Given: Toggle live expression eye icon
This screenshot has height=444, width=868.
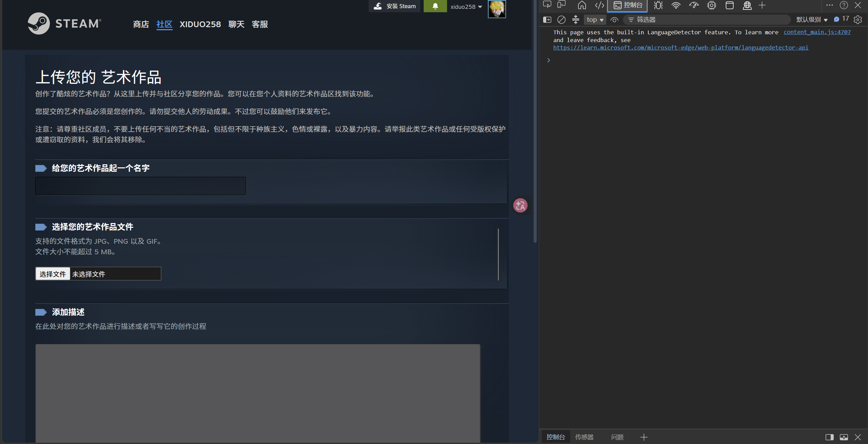Looking at the screenshot, I should coord(614,20).
